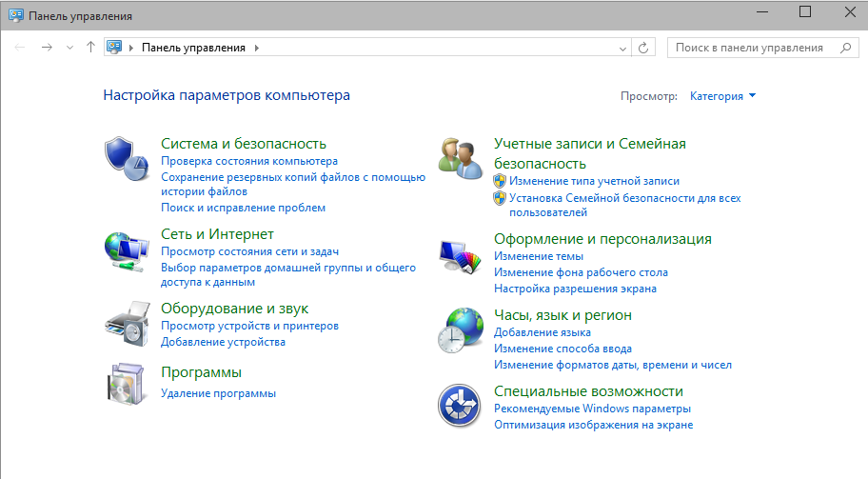Open Система и безопасность category
Screen dimensions: 868x479
pyautogui.click(x=244, y=144)
